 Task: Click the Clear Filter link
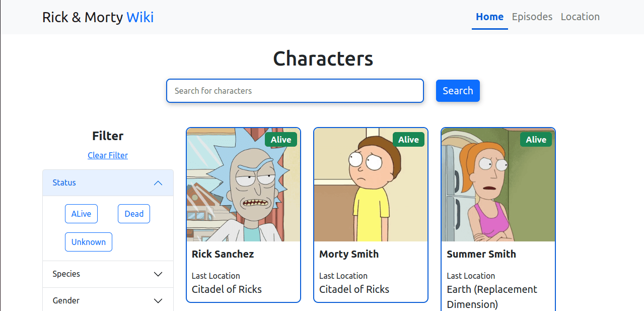[107, 155]
